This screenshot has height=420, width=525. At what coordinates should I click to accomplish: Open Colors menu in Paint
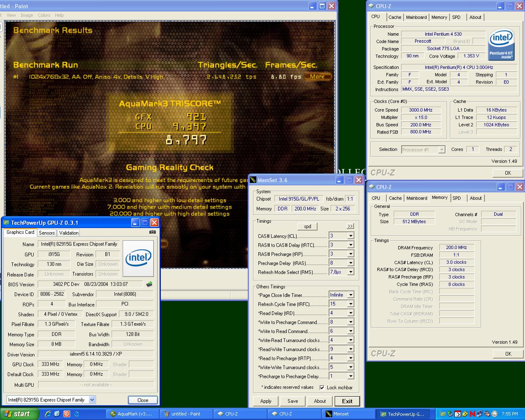pyautogui.click(x=44, y=15)
